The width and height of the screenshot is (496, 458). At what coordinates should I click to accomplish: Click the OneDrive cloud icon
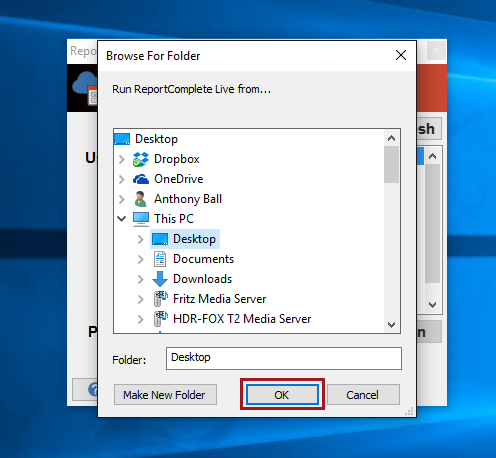pos(141,179)
